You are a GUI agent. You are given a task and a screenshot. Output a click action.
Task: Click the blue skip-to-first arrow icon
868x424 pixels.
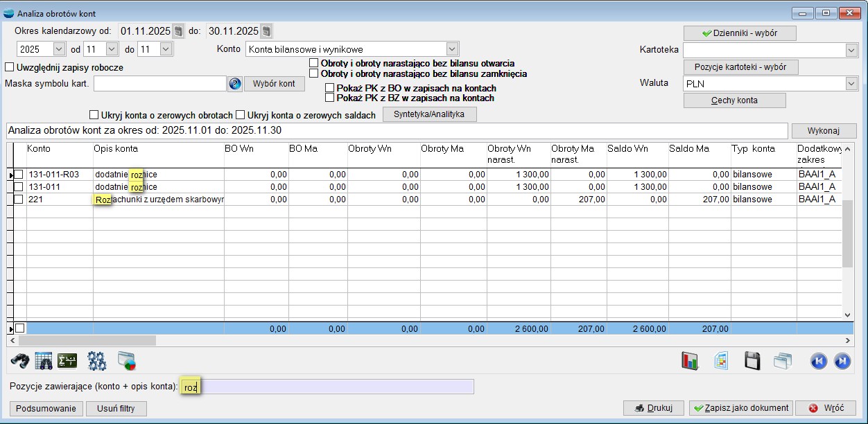tap(819, 361)
